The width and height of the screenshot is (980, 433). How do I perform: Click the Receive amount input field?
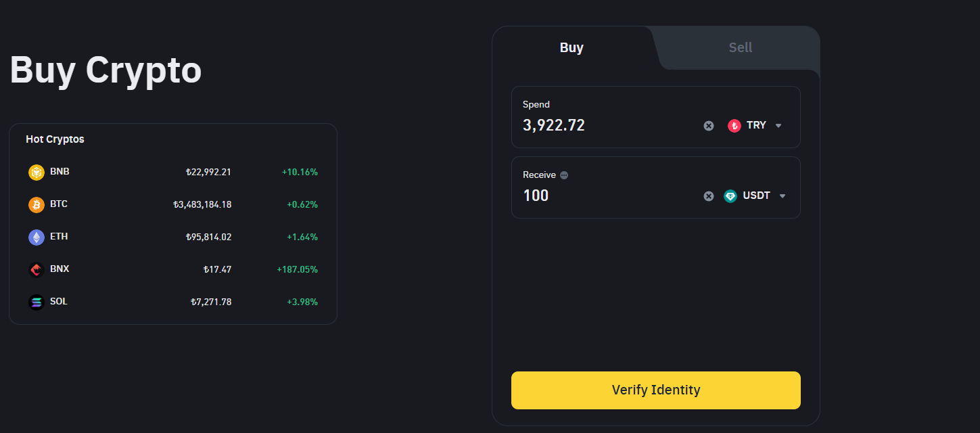click(x=609, y=196)
